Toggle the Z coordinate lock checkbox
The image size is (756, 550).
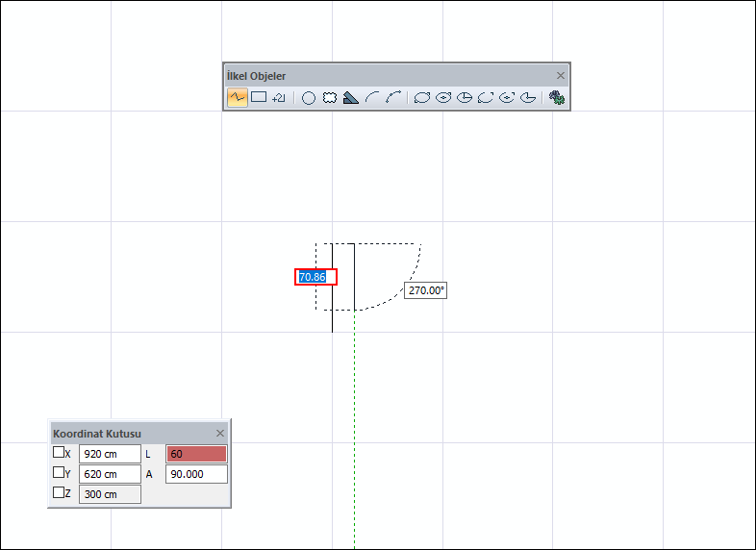pos(59,492)
